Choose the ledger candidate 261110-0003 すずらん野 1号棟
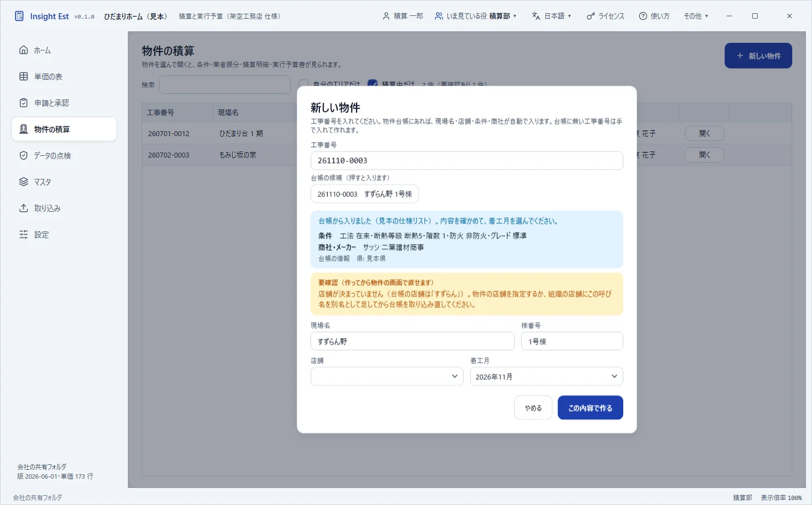The image size is (812, 505). click(365, 194)
